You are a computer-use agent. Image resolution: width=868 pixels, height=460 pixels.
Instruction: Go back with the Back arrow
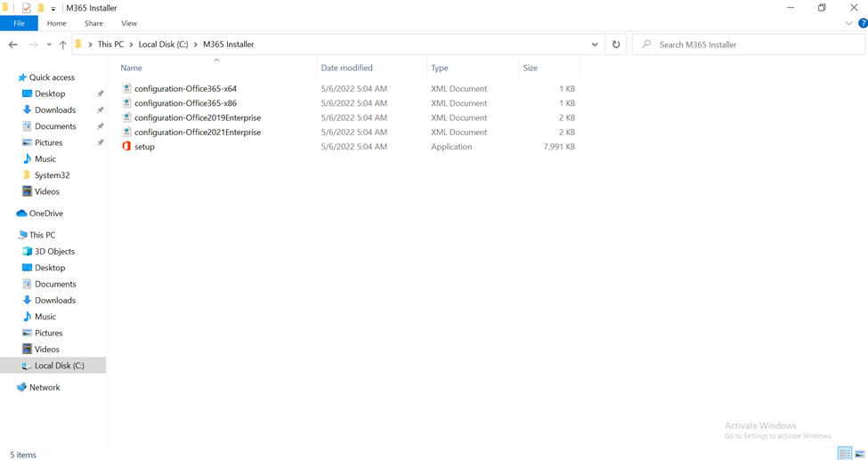[13, 44]
